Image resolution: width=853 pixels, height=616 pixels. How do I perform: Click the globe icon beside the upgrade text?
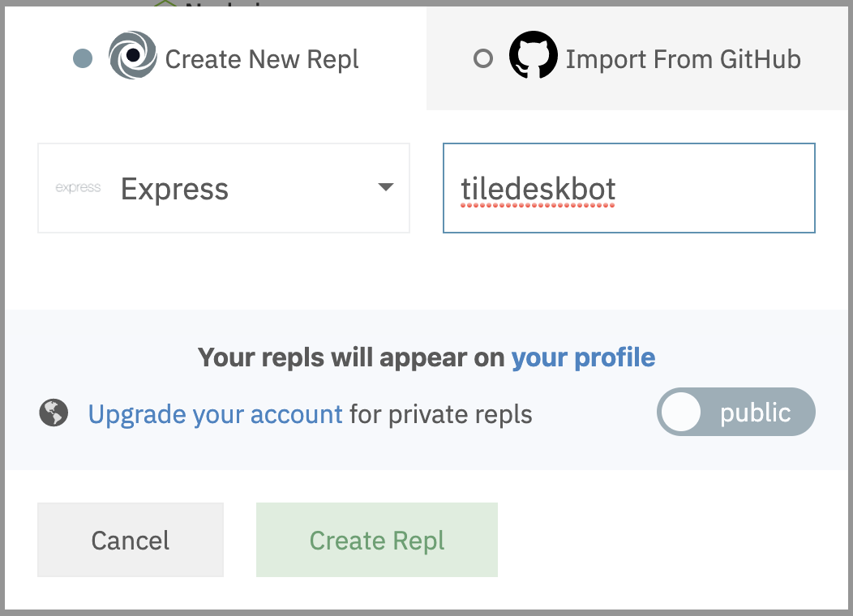pyautogui.click(x=54, y=413)
